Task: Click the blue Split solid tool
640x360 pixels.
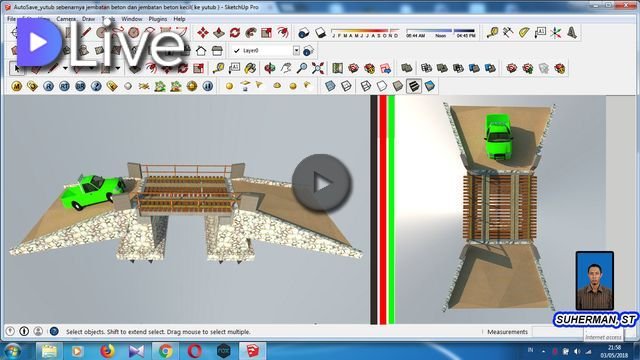Action: (x=490, y=68)
